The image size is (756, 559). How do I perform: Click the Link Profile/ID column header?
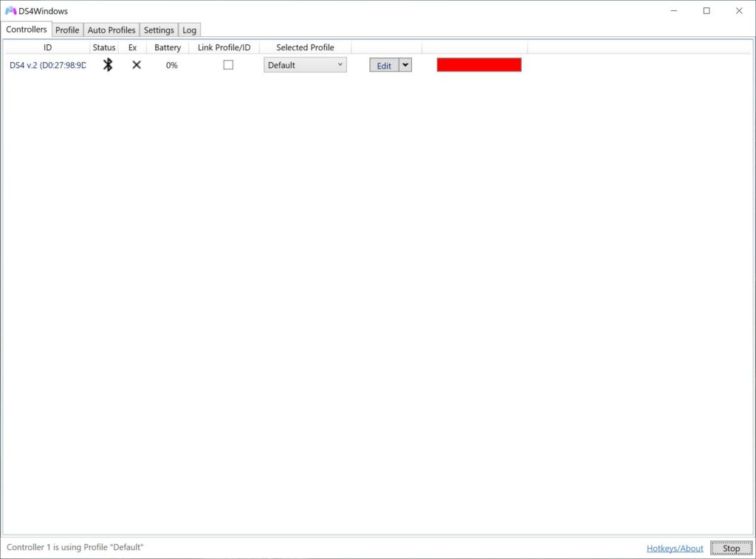pos(224,47)
